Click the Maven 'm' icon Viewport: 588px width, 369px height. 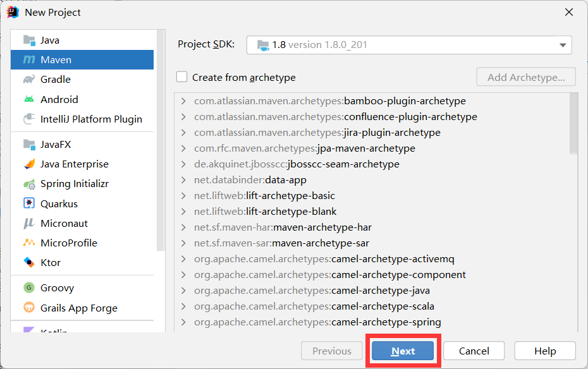click(29, 59)
